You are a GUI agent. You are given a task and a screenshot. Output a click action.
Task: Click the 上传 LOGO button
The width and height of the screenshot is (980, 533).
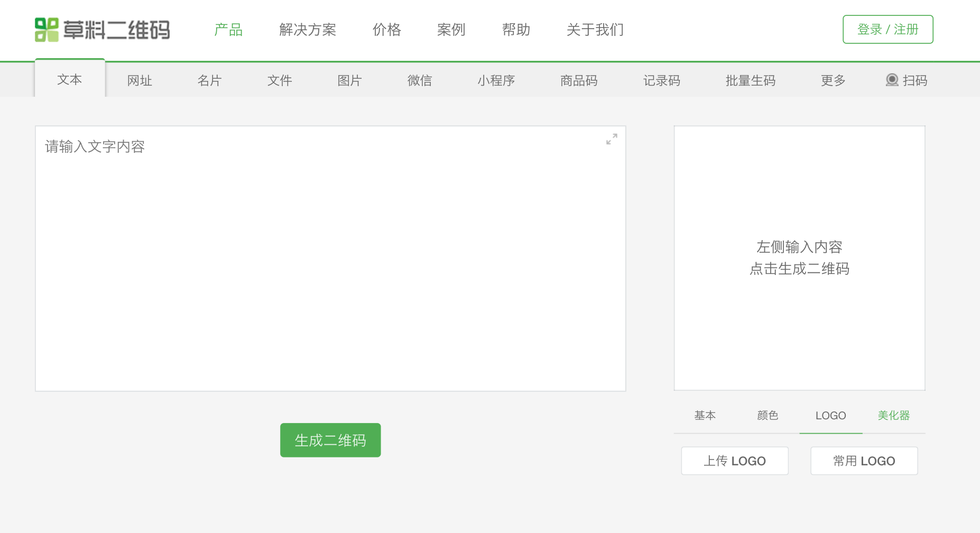tap(735, 461)
